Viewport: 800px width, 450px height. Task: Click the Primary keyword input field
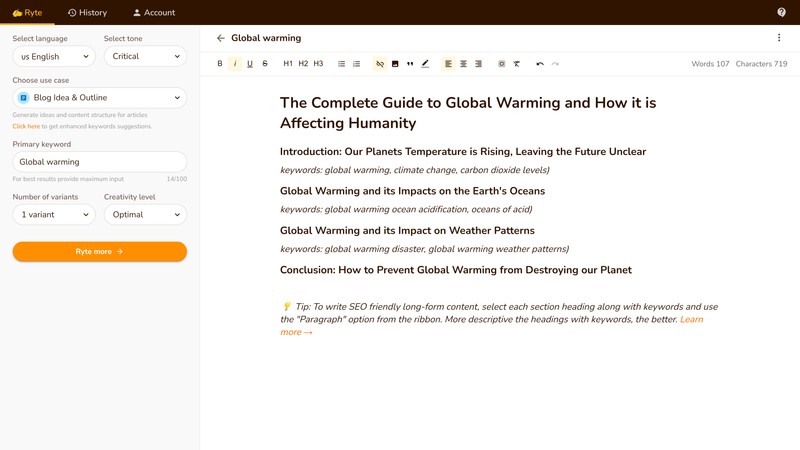coord(99,161)
